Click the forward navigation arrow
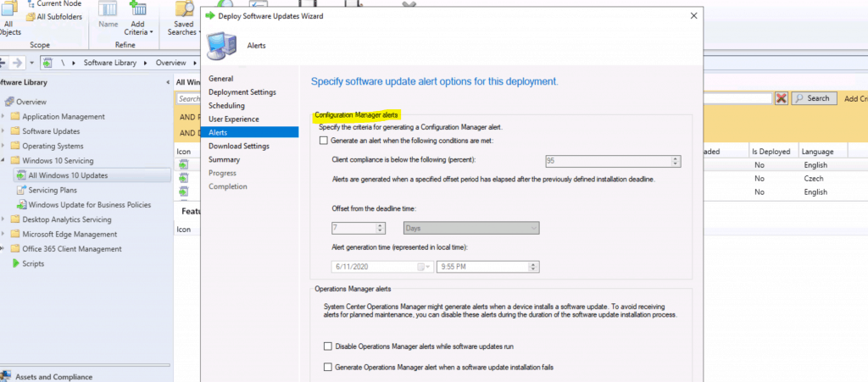This screenshot has width=868, height=382. [17, 63]
